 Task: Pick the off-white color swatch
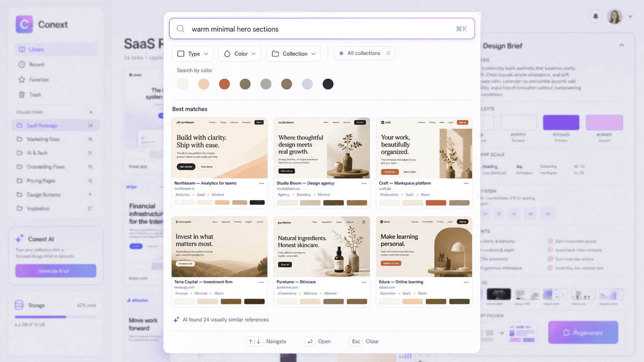pos(183,84)
